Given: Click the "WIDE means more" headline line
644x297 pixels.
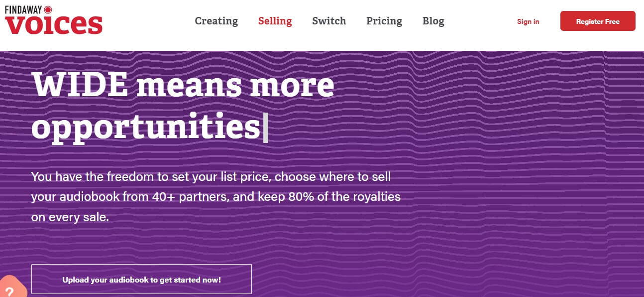Looking at the screenshot, I should (183, 85).
